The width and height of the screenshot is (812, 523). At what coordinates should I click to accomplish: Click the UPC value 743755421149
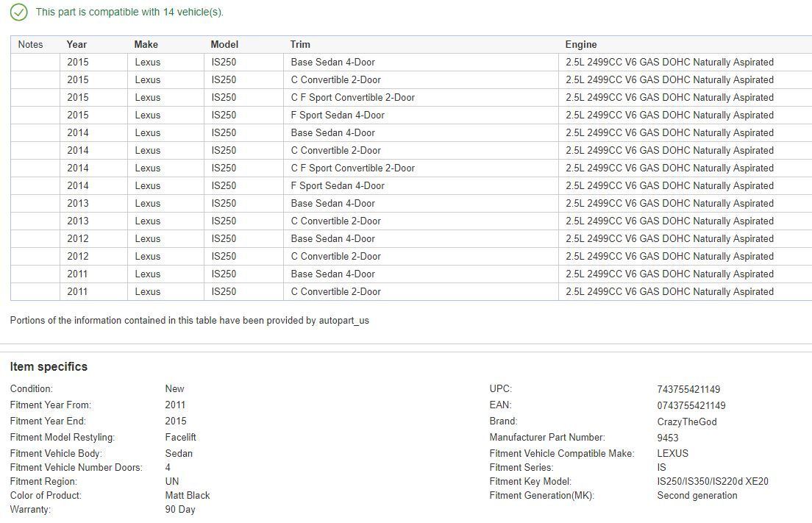click(x=688, y=390)
